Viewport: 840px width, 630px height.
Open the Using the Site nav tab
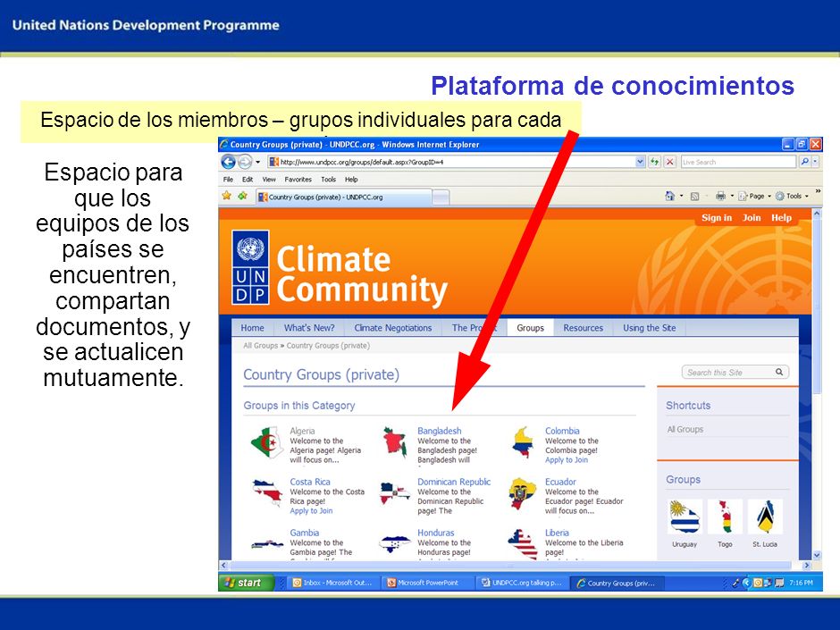point(650,328)
